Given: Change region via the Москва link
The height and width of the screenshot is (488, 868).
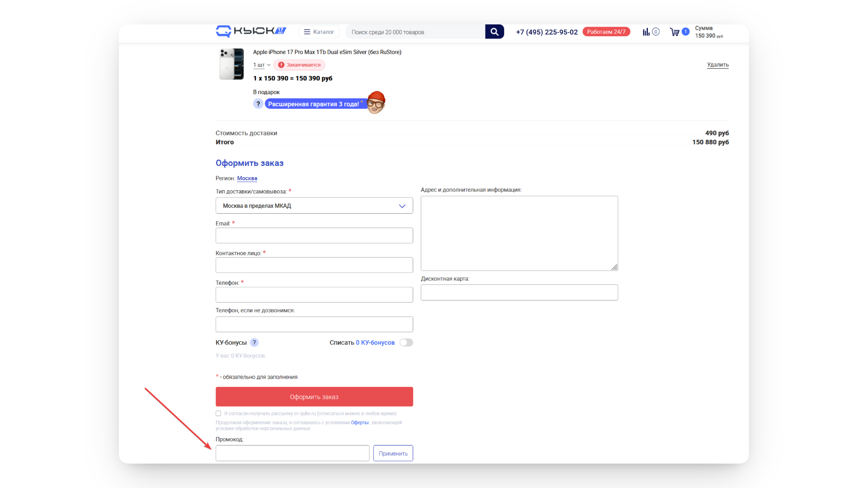Looking at the screenshot, I should 247,178.
